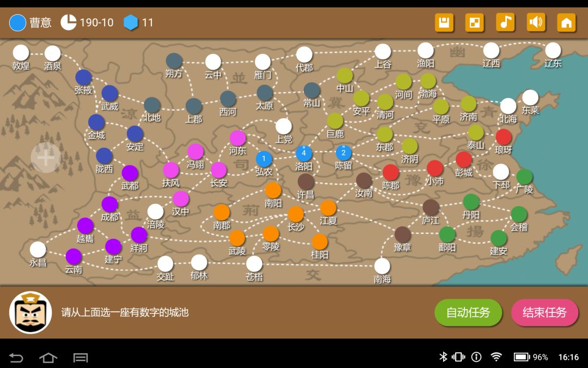This screenshot has width=588, height=368.
Task: Select the white 代郡 city node
Action: [304, 55]
